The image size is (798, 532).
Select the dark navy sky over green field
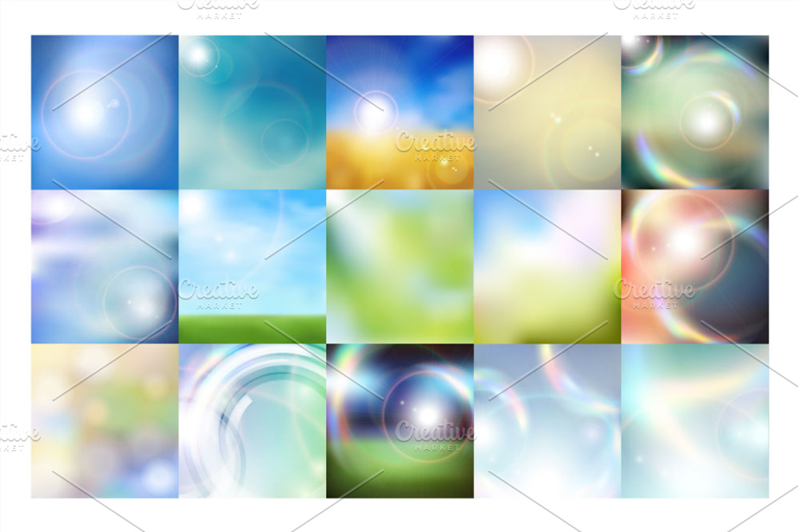point(400,421)
